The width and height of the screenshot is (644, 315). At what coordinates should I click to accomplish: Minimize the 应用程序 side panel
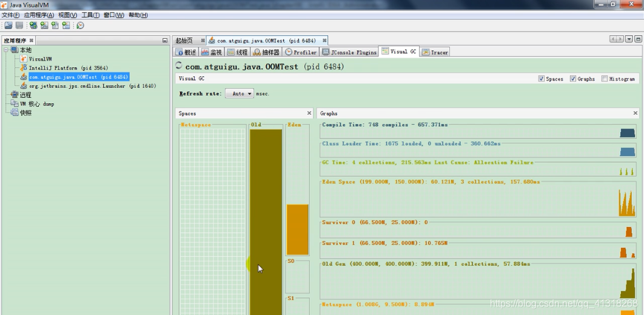165,40
